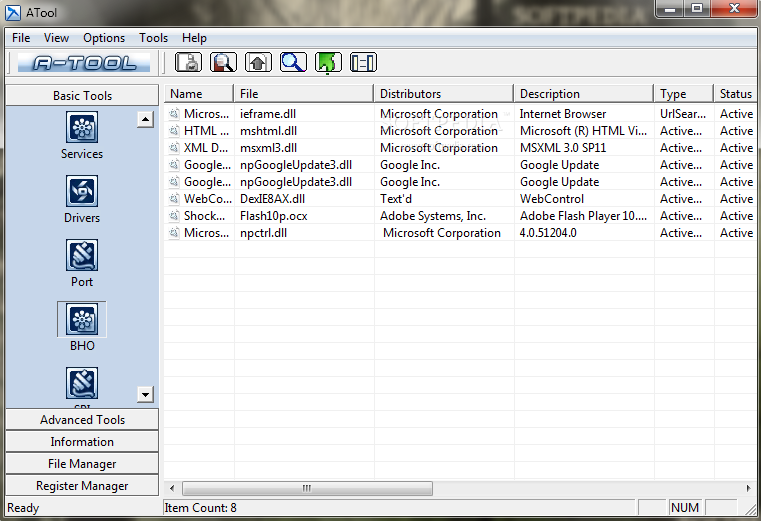Open the Help menu
This screenshot has width=761, height=521.
(x=194, y=38)
